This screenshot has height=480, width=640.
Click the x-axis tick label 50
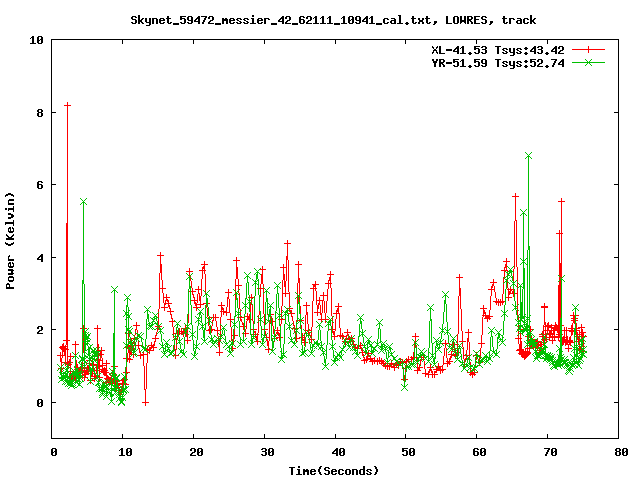click(x=408, y=452)
